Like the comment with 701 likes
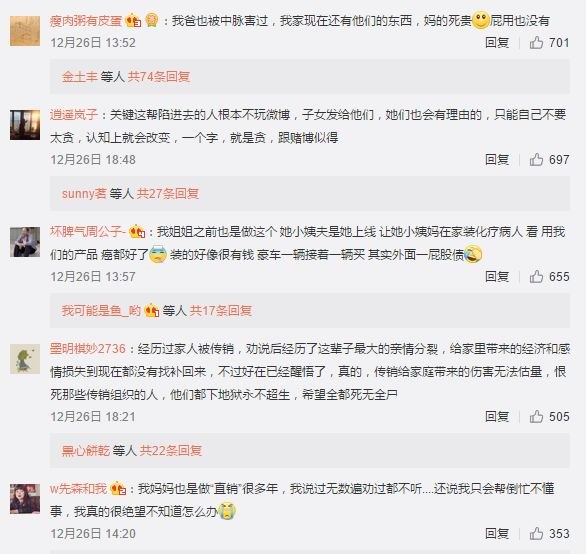 536,43
